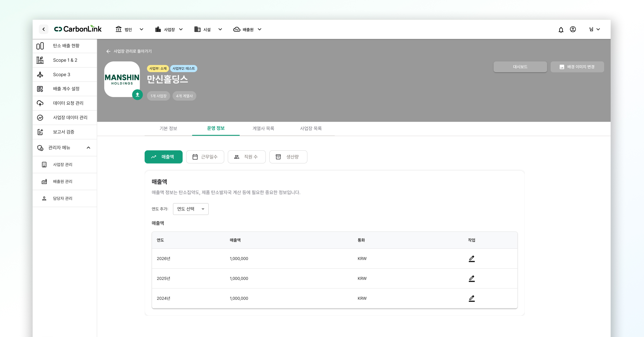This screenshot has height=337, width=644.
Task: Collapse the 관리자 메뉴 section chevron
Action: (88, 148)
